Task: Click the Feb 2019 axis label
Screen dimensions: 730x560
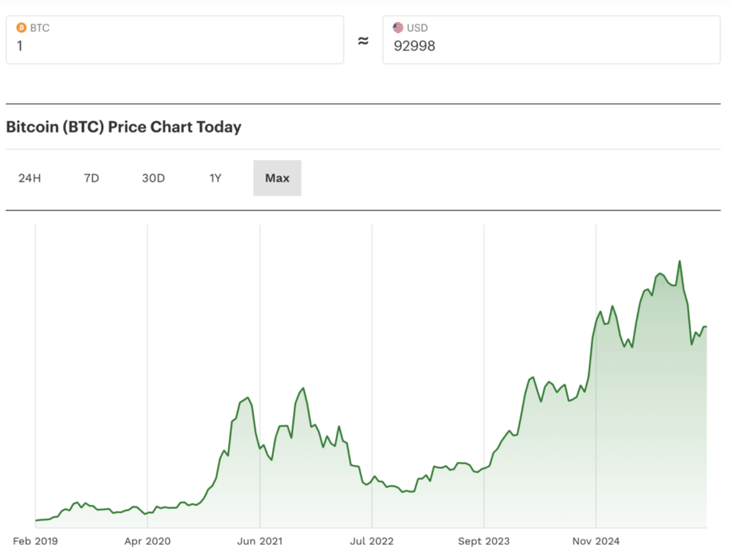Action: click(x=36, y=541)
